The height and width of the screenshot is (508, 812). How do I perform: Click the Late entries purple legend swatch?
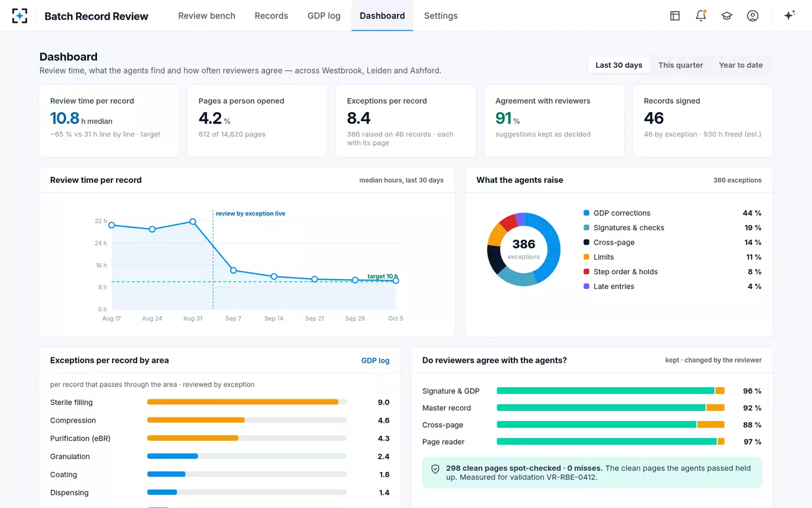[x=586, y=286]
